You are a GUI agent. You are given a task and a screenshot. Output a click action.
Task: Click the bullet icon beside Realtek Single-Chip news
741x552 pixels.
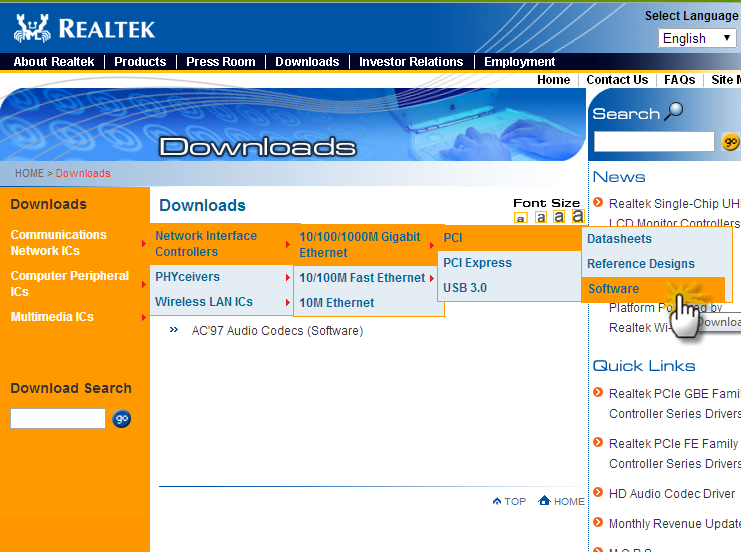tap(598, 202)
